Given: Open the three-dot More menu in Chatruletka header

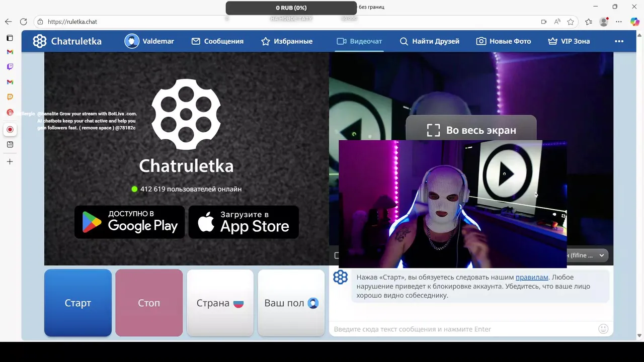Looking at the screenshot, I should (619, 41).
